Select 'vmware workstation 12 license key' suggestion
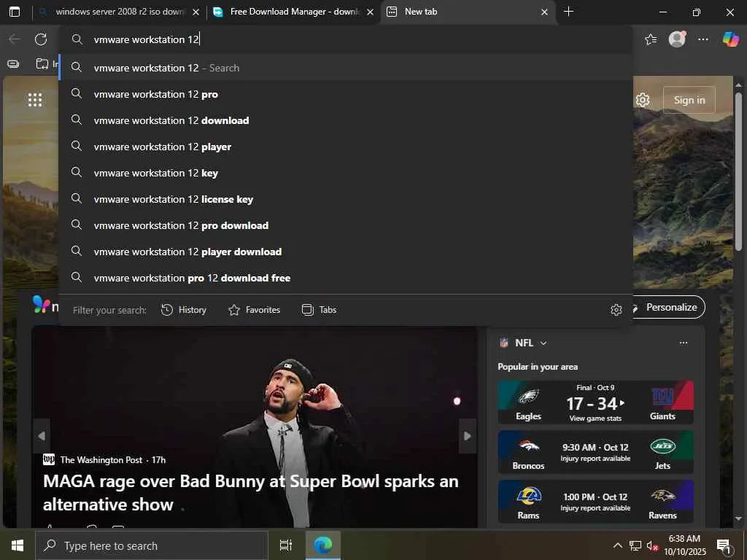Viewport: 747px width, 560px height. coord(346,199)
